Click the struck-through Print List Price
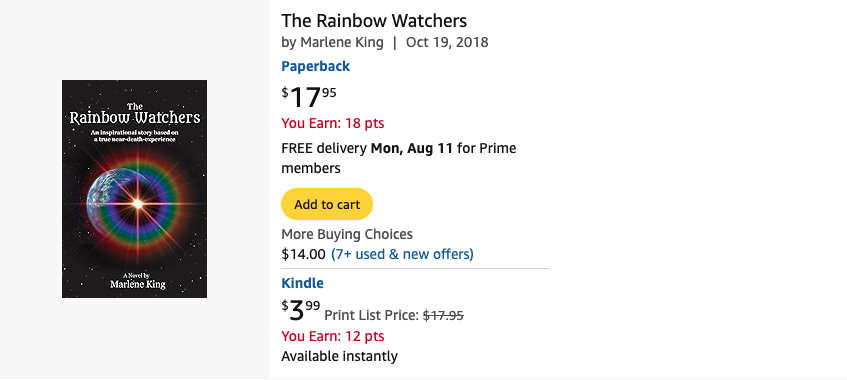Image resolution: width=847 pixels, height=380 pixels. coord(443,315)
